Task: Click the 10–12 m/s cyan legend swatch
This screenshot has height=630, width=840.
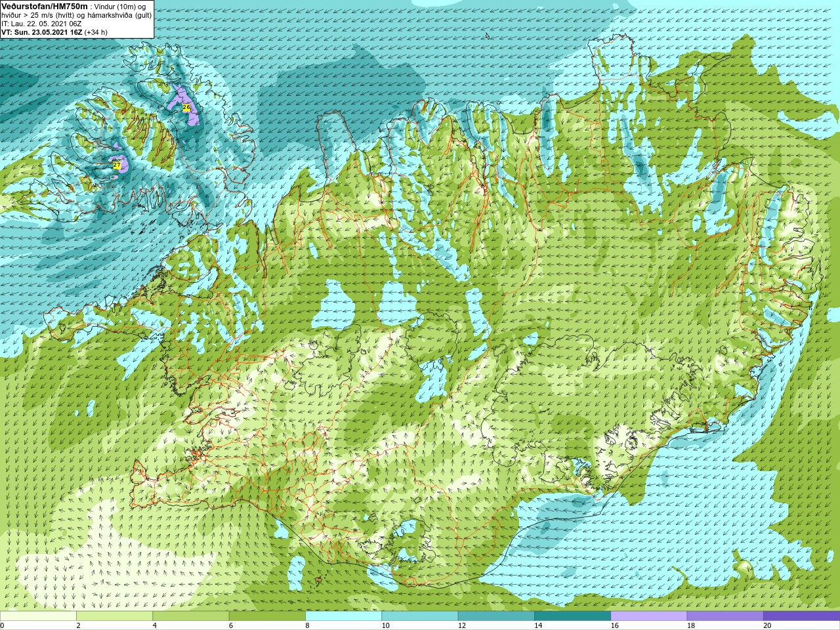Action: click(x=420, y=616)
